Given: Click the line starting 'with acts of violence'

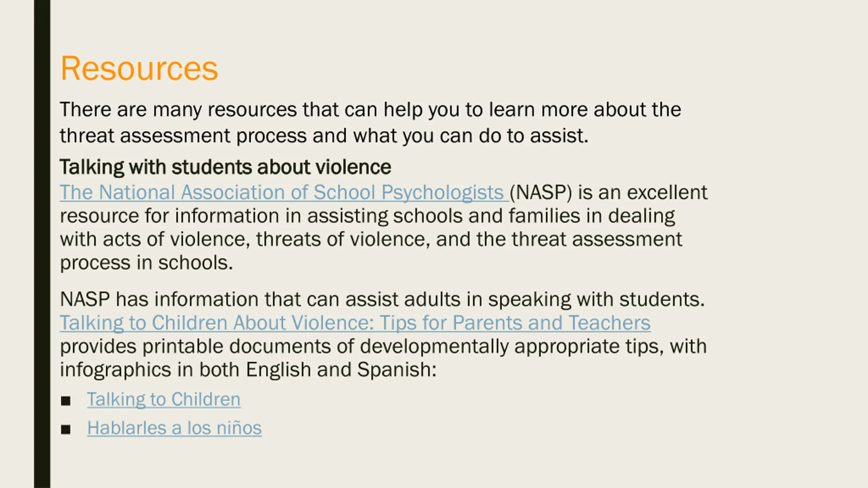Looking at the screenshot, I should click(371, 239).
